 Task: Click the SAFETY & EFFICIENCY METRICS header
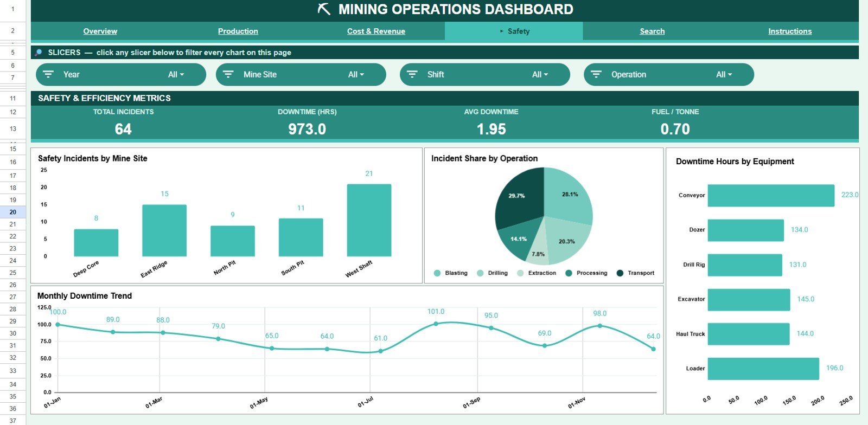(104, 98)
